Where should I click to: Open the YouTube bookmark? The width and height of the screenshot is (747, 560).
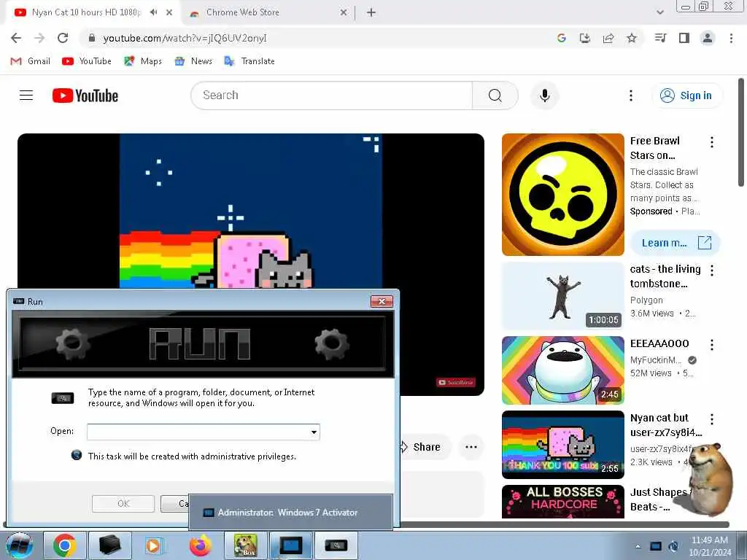(87, 61)
